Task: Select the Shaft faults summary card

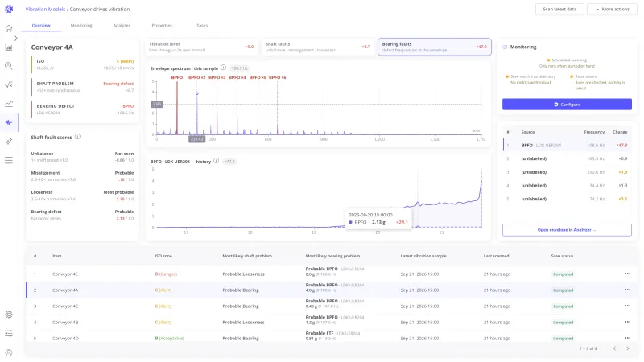Action: [x=318, y=47]
